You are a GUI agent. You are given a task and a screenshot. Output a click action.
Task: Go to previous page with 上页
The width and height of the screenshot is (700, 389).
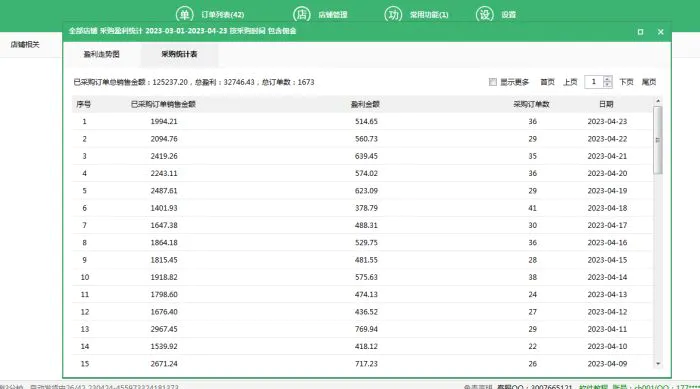point(570,82)
